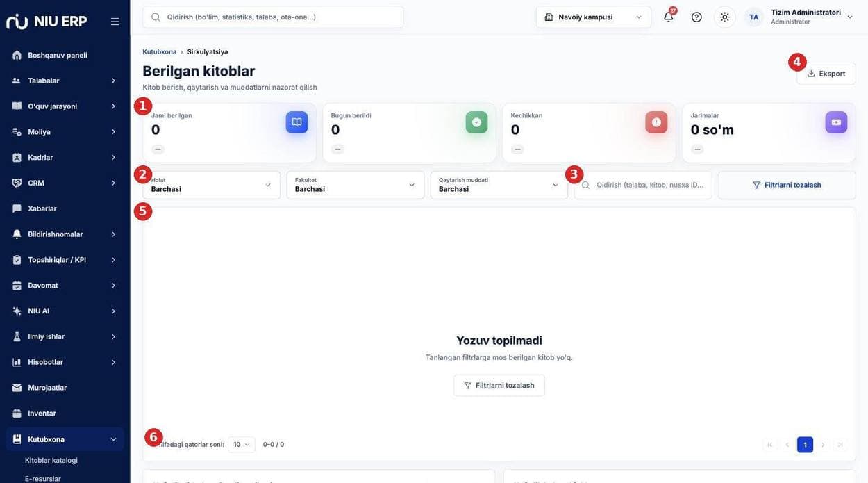Expand the Bildirishnomalar sidebar section
This screenshot has height=483, width=868.
click(x=65, y=234)
